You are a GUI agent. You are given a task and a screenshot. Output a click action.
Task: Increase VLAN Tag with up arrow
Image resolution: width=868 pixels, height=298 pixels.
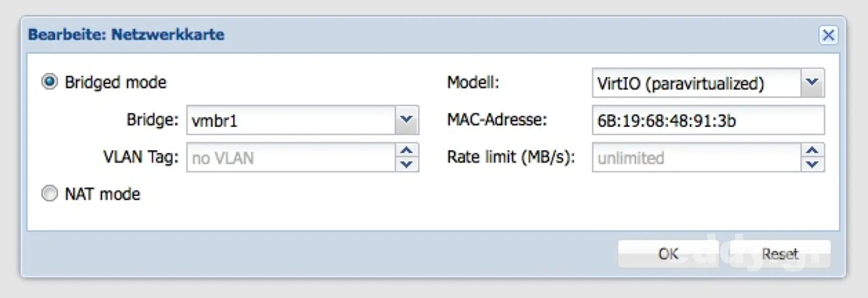point(407,150)
